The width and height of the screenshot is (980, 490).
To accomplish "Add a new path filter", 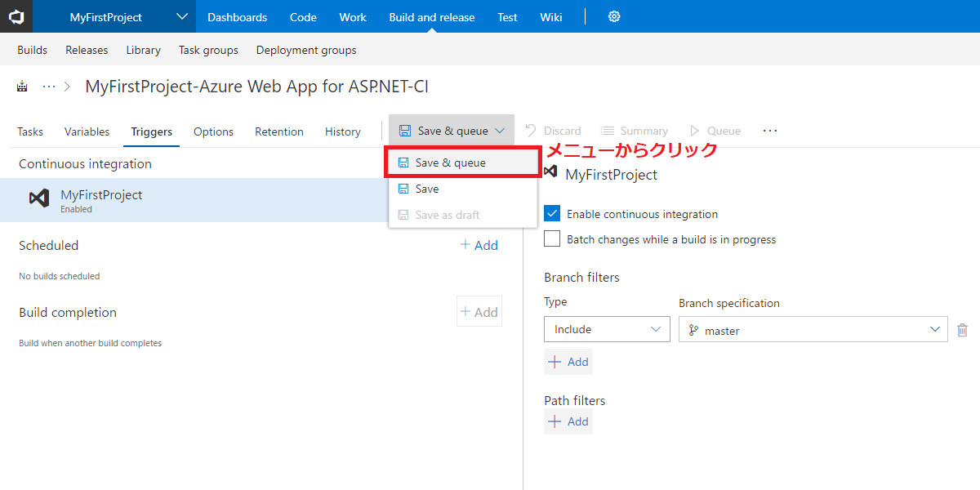I will 568,421.
